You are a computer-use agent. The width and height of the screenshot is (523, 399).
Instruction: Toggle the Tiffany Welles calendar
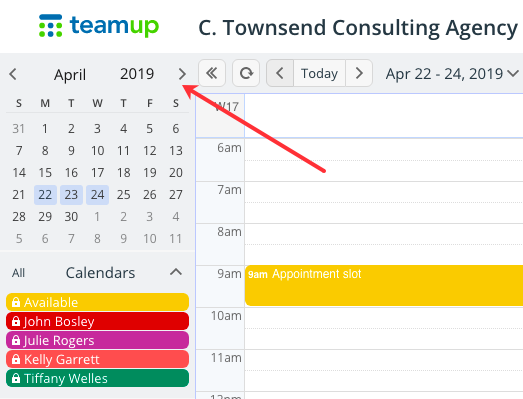pos(97,378)
